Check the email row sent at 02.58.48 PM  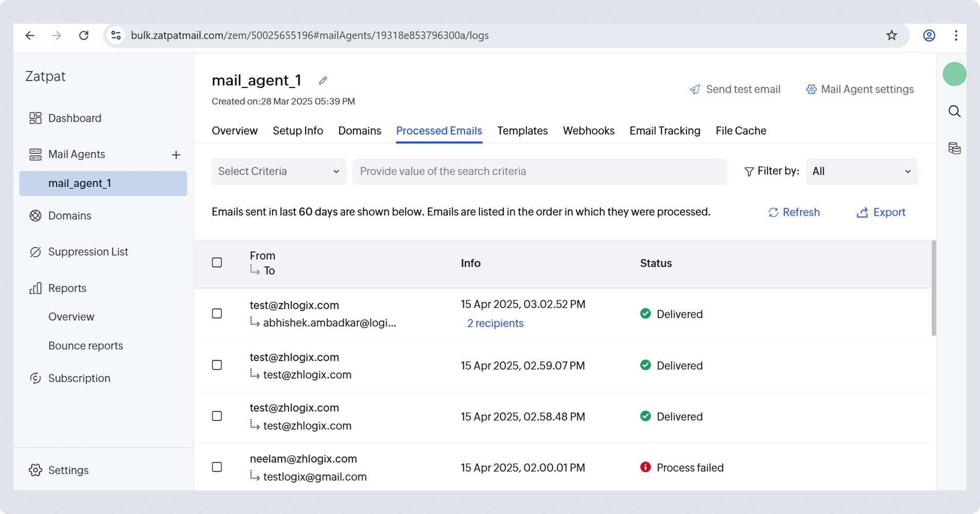click(217, 416)
